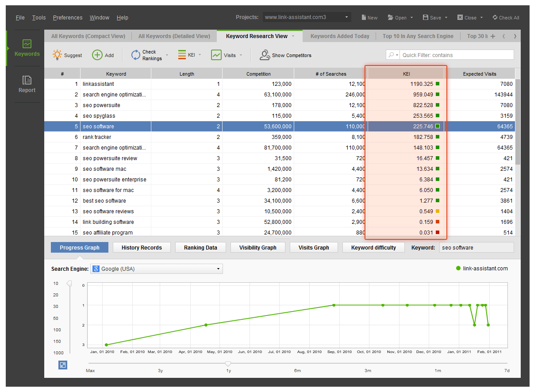Open the Window menu
Viewport: 534px width, 392px height.
(100, 18)
